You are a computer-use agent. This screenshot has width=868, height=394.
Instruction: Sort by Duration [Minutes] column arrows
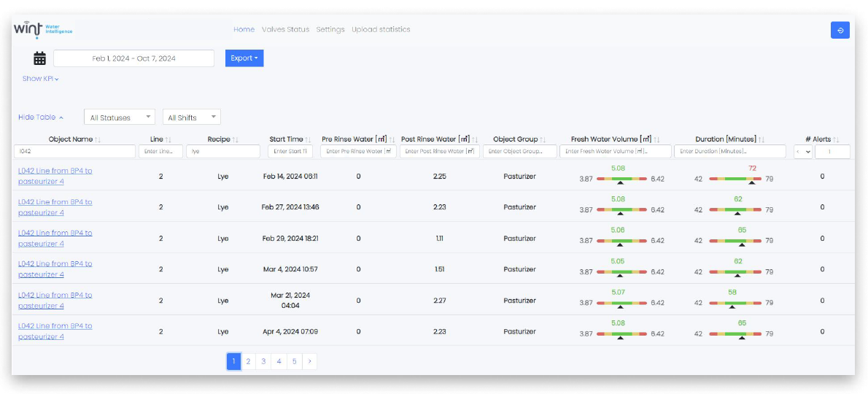[761, 139]
